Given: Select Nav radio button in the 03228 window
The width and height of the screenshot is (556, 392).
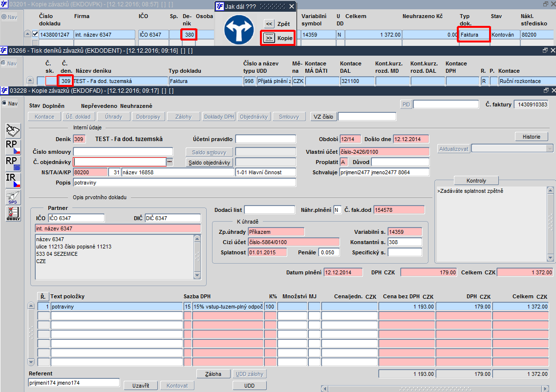Looking at the screenshot, I should (x=4, y=103).
